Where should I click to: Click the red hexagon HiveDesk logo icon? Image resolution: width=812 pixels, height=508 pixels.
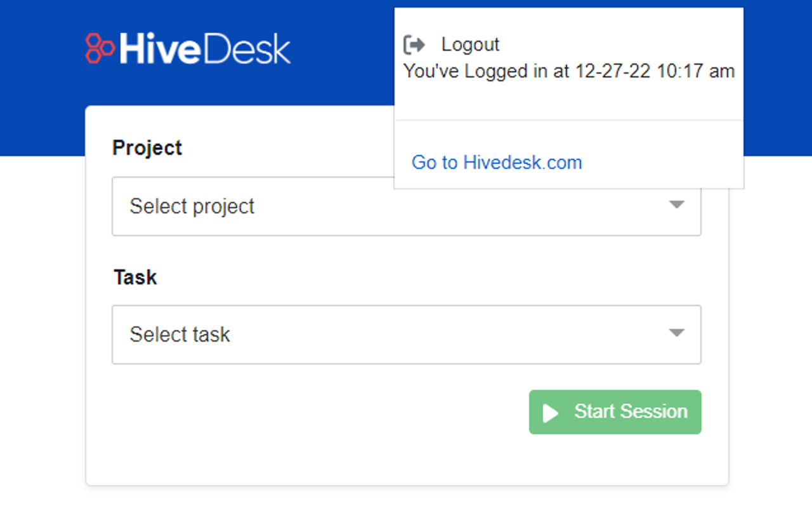click(100, 48)
